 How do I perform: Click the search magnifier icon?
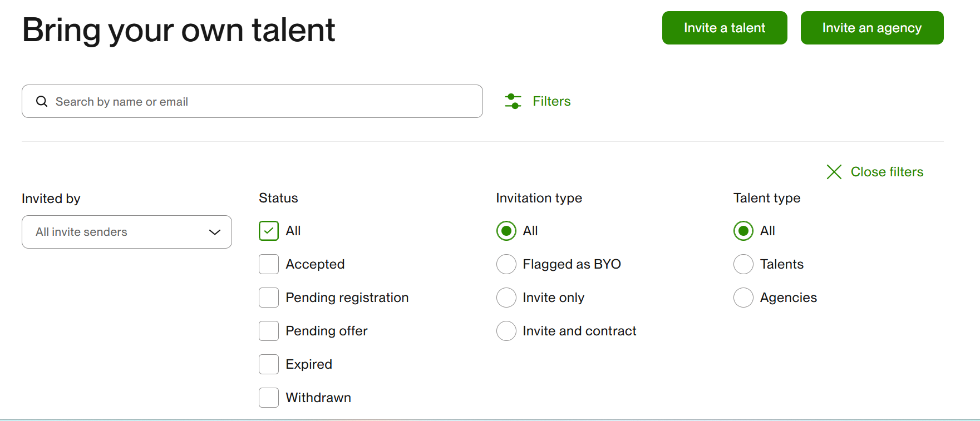pos(42,101)
